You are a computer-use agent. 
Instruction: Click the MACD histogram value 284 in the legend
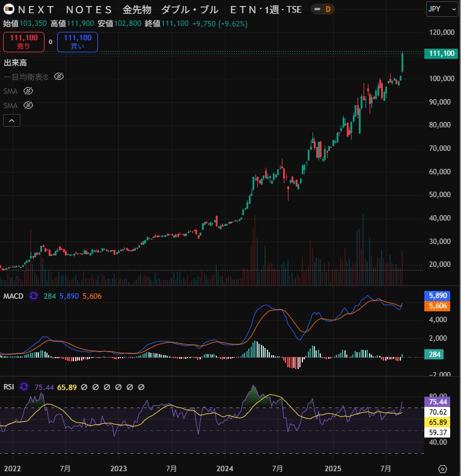point(50,296)
